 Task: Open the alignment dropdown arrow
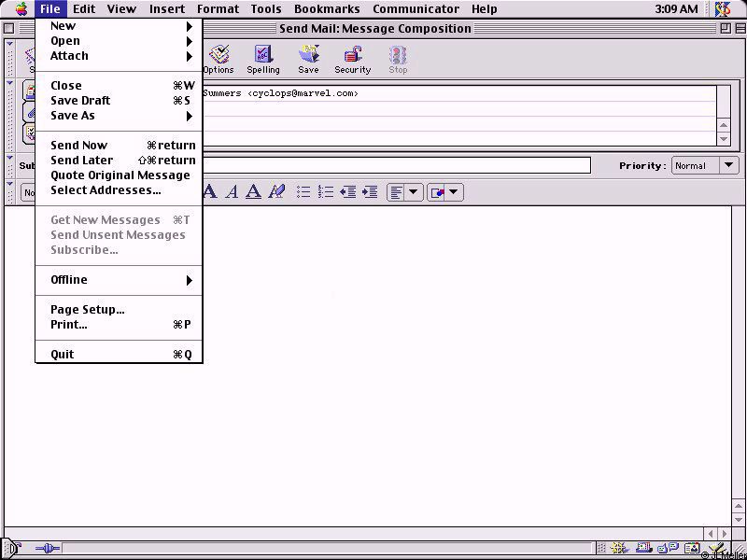[x=414, y=193]
